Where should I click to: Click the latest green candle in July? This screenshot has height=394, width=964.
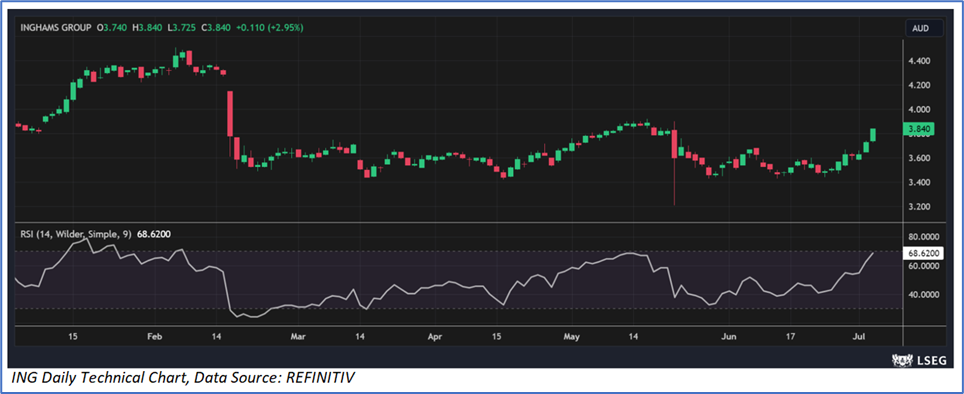point(873,135)
